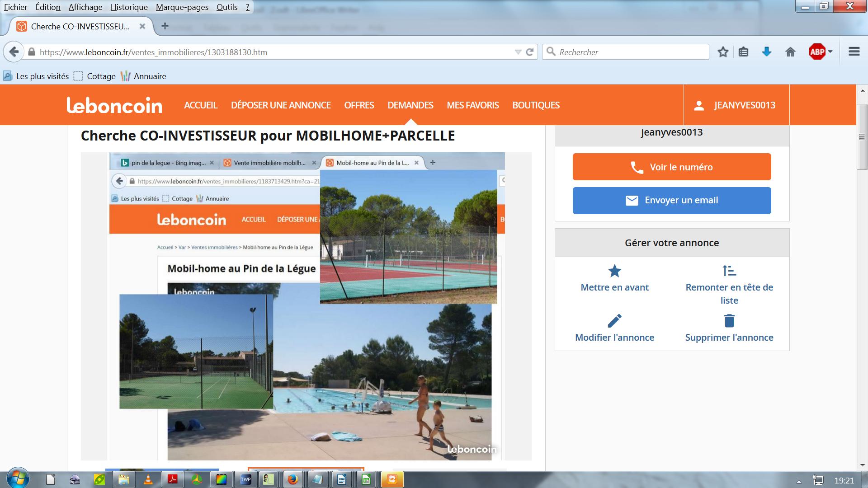Click the Supprimer l'annonce trash icon
868x488 pixels.
(729, 321)
